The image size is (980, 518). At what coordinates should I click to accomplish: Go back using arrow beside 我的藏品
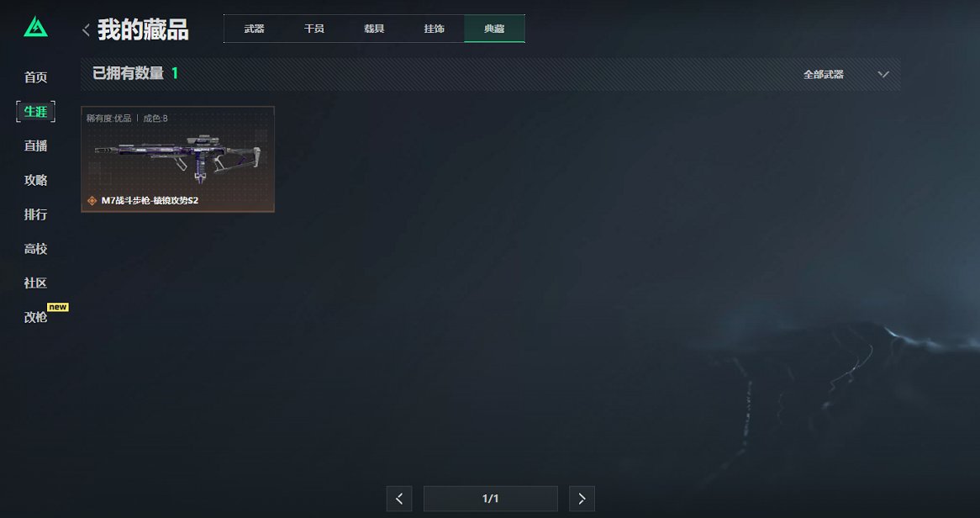(x=87, y=29)
